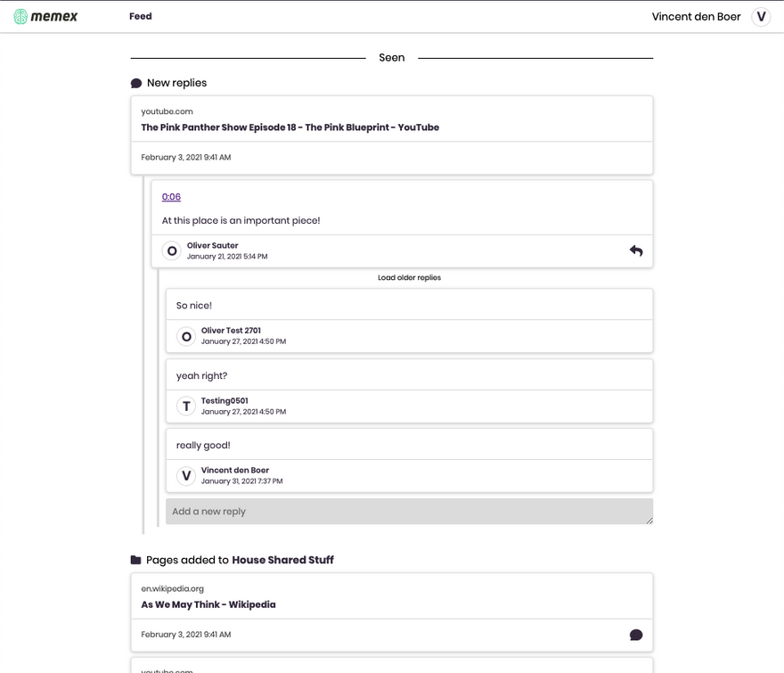The image size is (784, 673).
Task: Click Vincent den Boer's avatar on reply
Action: [x=186, y=476]
